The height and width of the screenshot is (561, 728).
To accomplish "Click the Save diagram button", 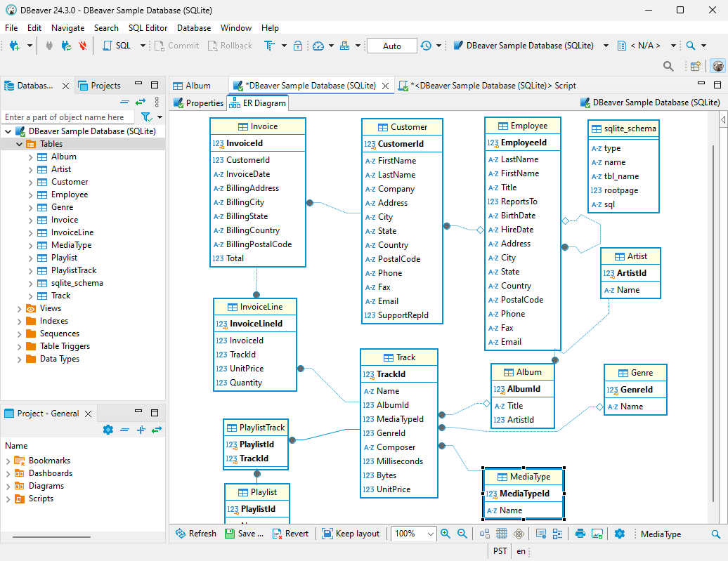I will [245, 534].
